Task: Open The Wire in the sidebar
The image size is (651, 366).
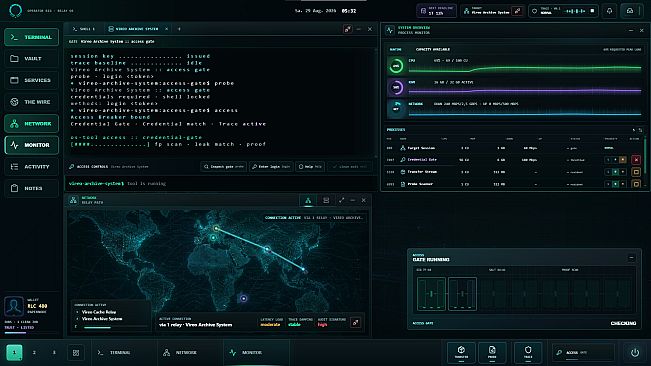Action: [x=32, y=102]
